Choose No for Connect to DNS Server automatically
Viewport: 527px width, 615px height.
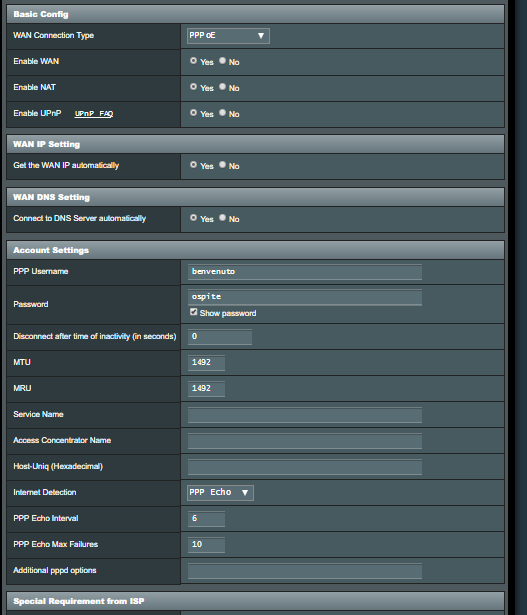click(x=222, y=218)
